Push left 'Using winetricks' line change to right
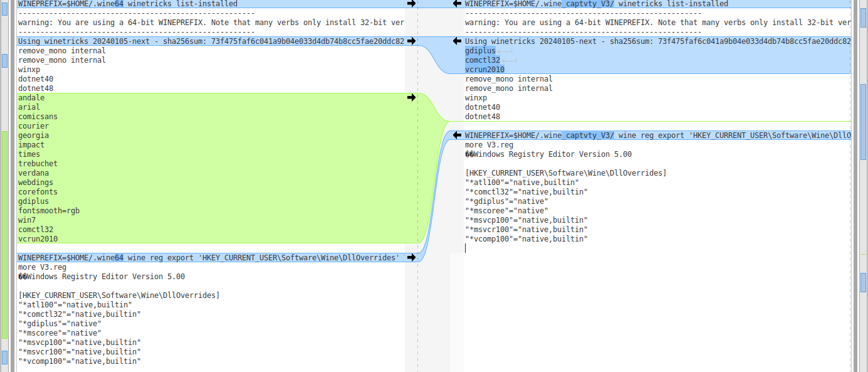The width and height of the screenshot is (868, 372). point(411,41)
